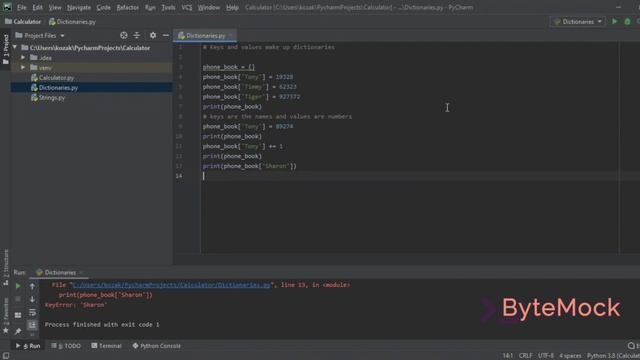Open the Run menu

(x=150, y=7)
